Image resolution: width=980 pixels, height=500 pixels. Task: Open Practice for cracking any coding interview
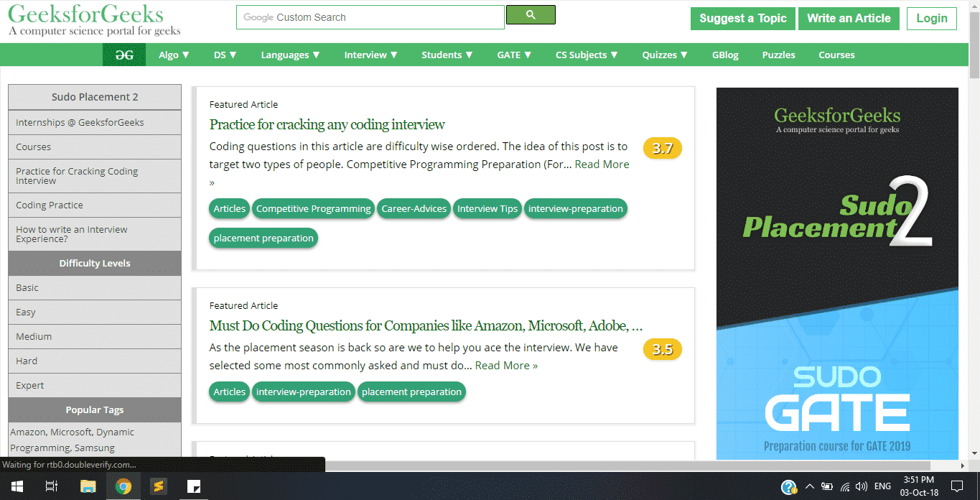click(327, 124)
